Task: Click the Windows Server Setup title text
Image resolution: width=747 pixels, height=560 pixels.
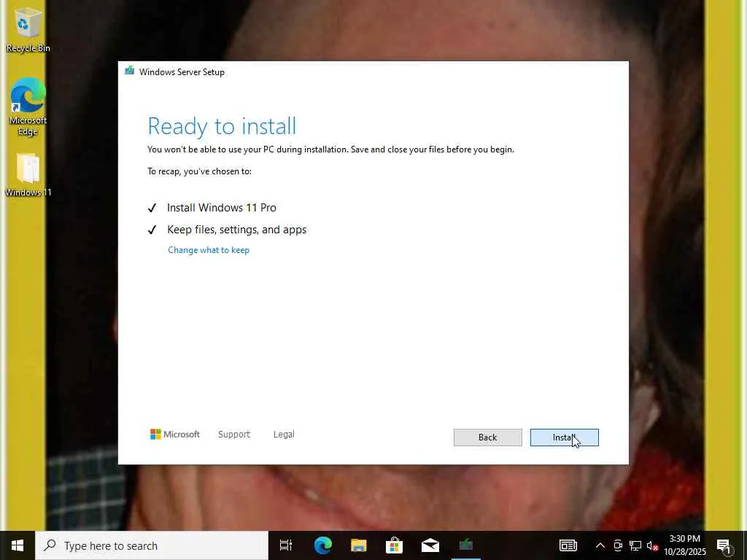Action: click(x=182, y=72)
